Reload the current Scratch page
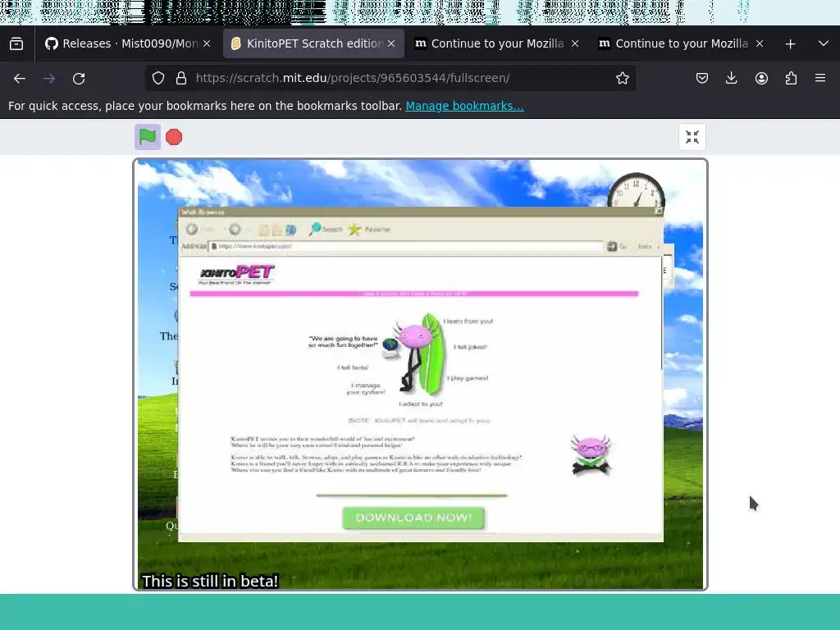Image resolution: width=840 pixels, height=630 pixels. click(x=79, y=79)
